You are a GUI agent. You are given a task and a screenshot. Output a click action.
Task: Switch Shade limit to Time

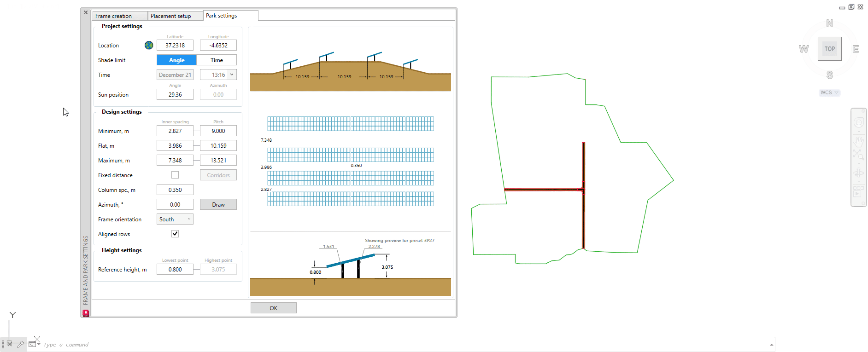(x=217, y=60)
